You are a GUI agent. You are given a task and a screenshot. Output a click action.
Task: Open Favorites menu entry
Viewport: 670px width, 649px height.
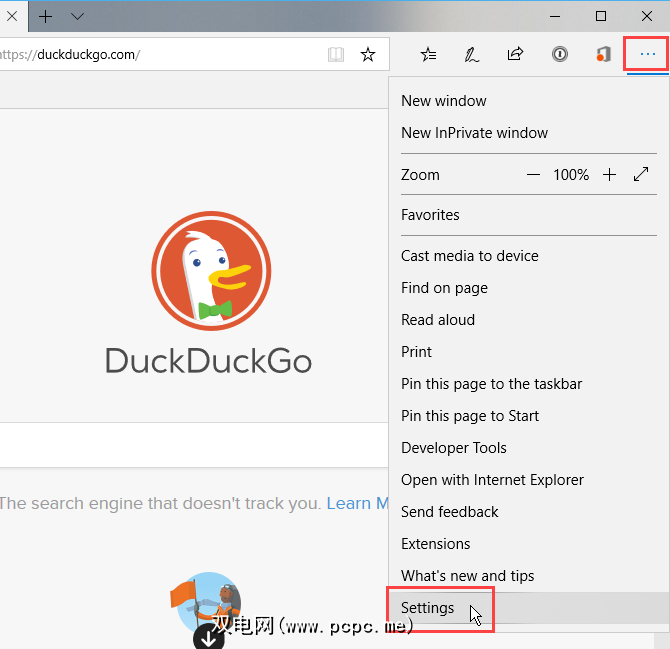528,215
